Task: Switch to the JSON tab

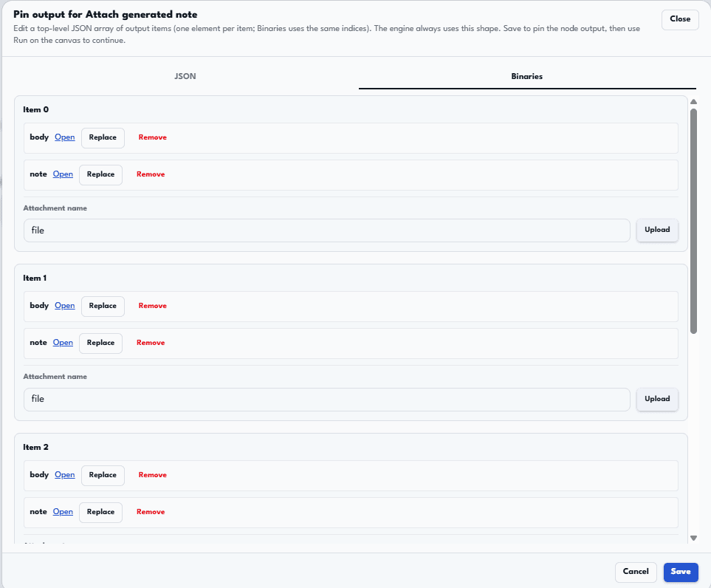Action: pyautogui.click(x=185, y=76)
